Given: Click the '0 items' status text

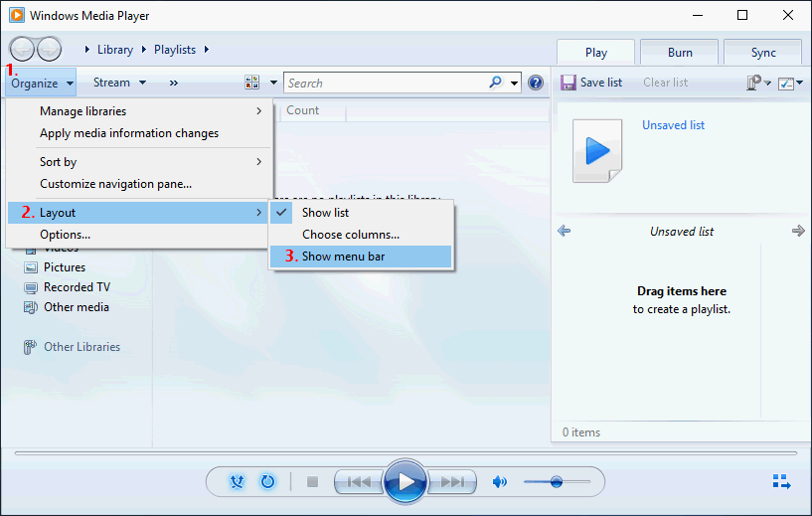Looking at the screenshot, I should [581, 432].
